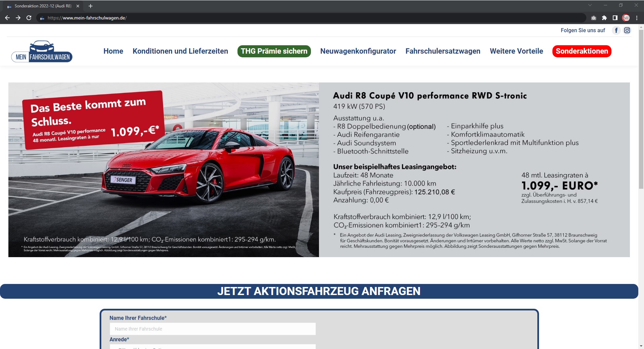The width and height of the screenshot is (644, 349).
Task: Open the Weitere Vorteile menu item
Action: [517, 51]
